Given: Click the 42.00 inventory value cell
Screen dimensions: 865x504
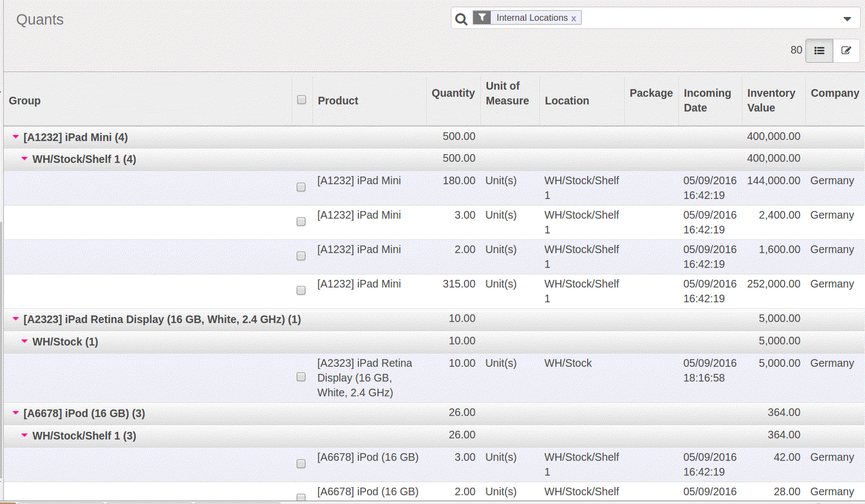Looking at the screenshot, I should tap(787, 457).
